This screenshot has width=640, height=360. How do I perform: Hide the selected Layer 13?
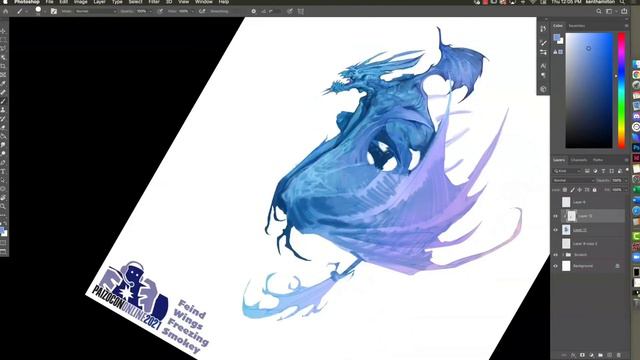(556, 216)
